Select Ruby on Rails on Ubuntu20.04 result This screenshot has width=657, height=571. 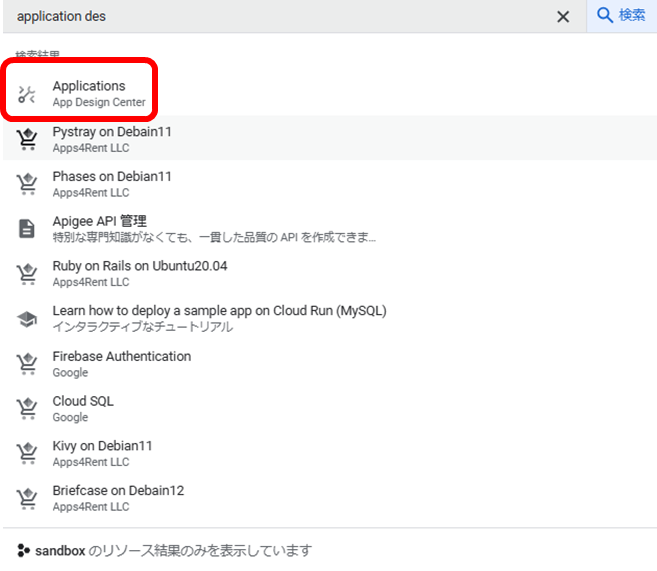[x=330, y=272]
